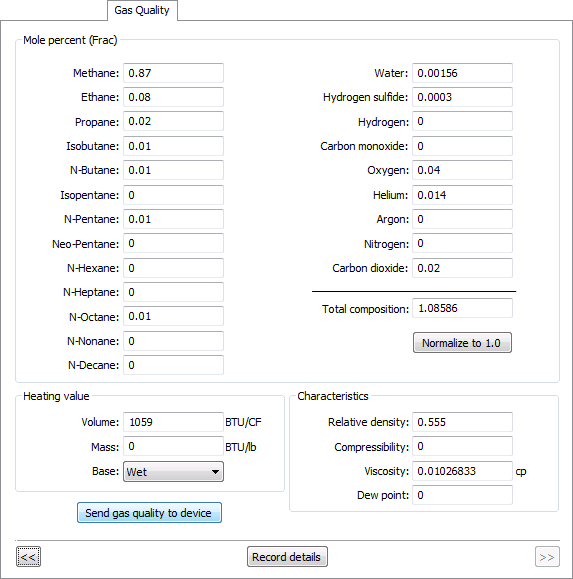Click the Relative density field
The width and height of the screenshot is (573, 579).
[x=462, y=422]
